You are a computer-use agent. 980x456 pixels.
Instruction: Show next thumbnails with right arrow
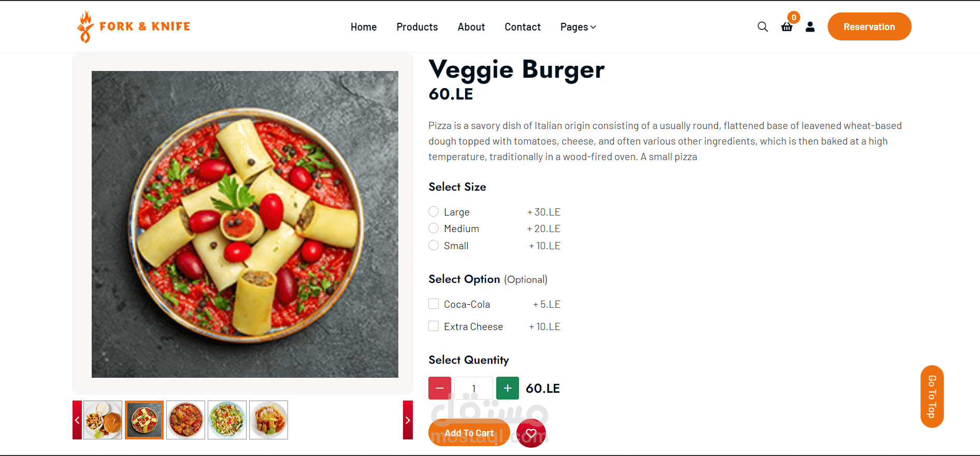(408, 420)
